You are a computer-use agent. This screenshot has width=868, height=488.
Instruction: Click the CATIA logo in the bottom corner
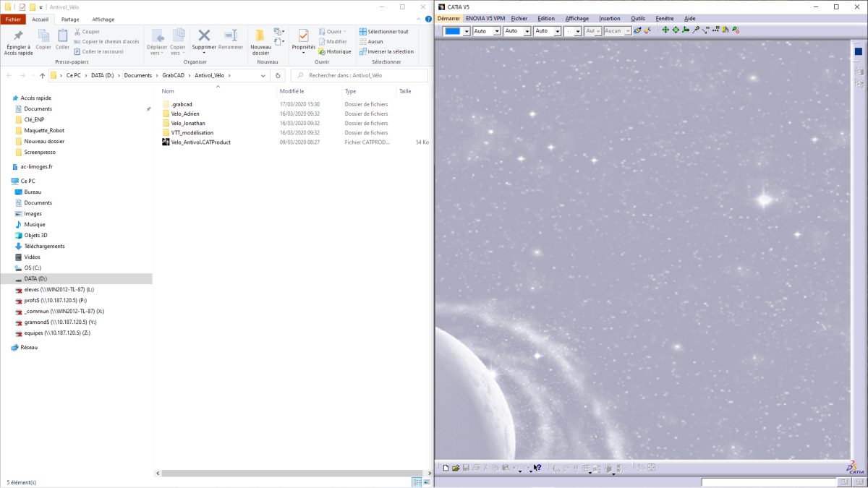tap(855, 468)
